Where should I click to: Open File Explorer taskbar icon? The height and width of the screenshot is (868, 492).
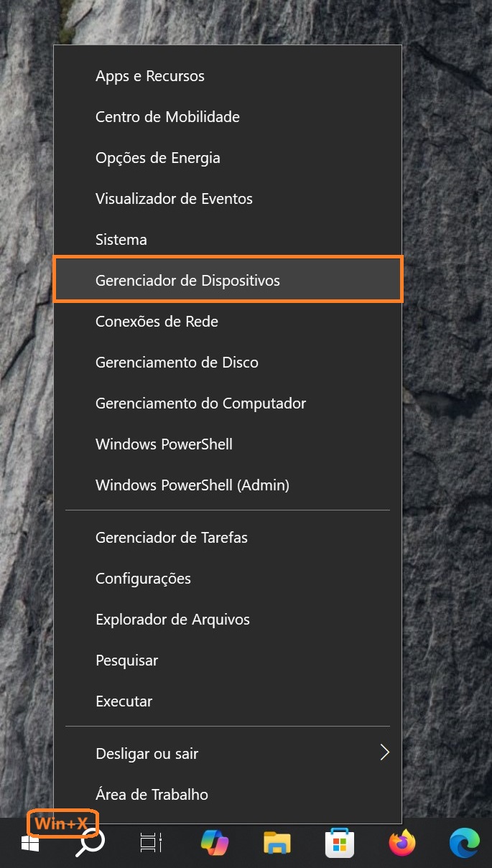click(x=277, y=843)
